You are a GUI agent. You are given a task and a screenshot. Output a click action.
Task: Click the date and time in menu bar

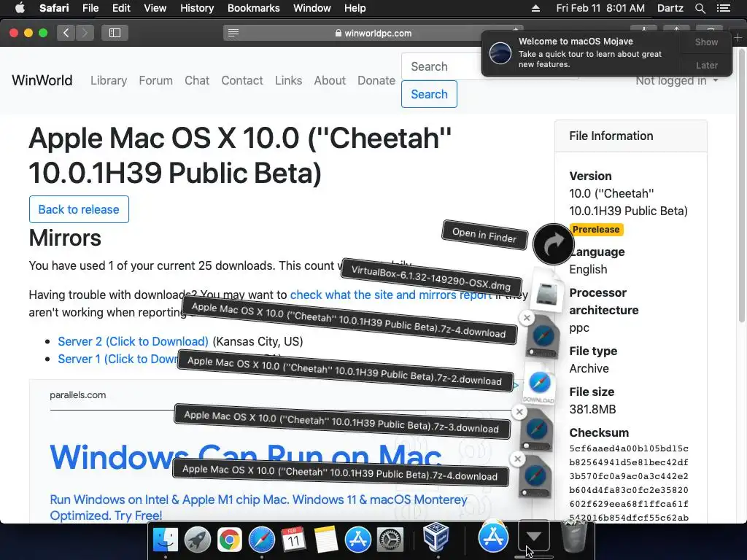[x=600, y=8]
